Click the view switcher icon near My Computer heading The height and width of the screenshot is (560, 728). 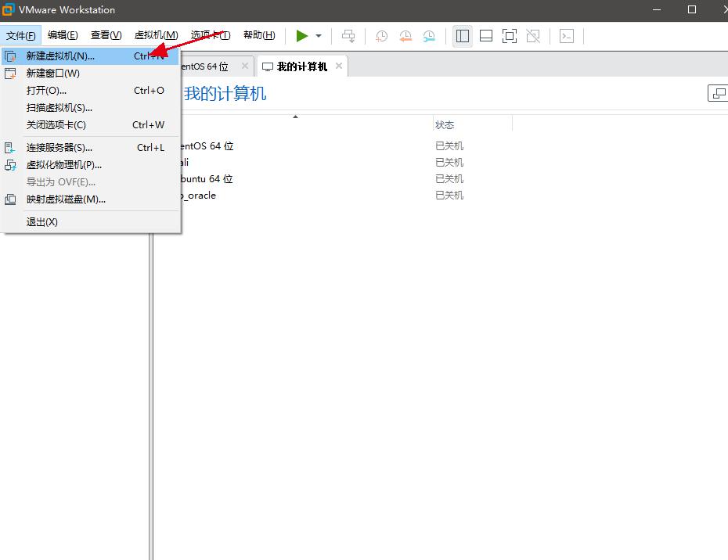coord(718,93)
